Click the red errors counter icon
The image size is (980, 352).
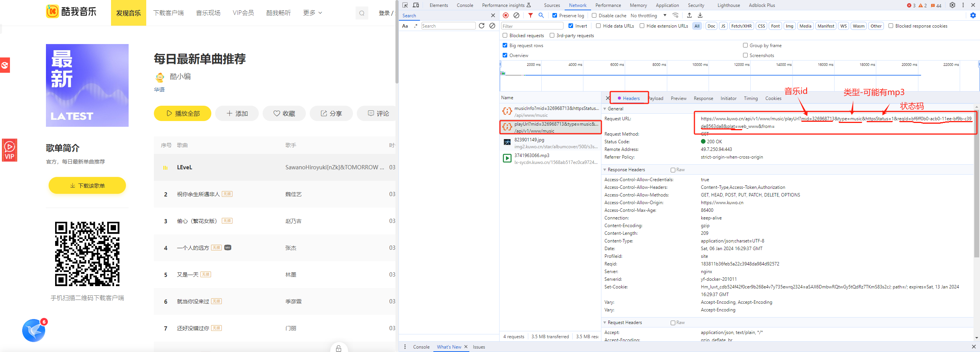pos(911,5)
